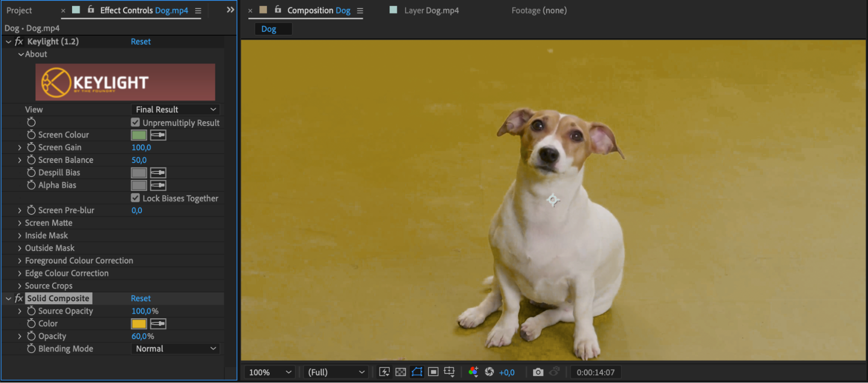Click the yellow Solid Composite Color swatch
Image resolution: width=868 pixels, height=383 pixels.
coord(139,324)
